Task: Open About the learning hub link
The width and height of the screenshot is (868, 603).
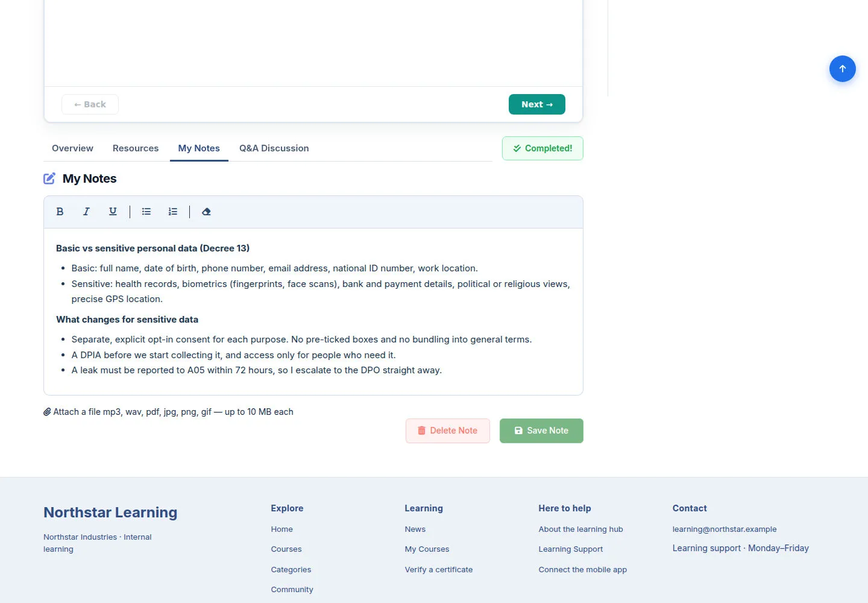Action: [x=581, y=529]
